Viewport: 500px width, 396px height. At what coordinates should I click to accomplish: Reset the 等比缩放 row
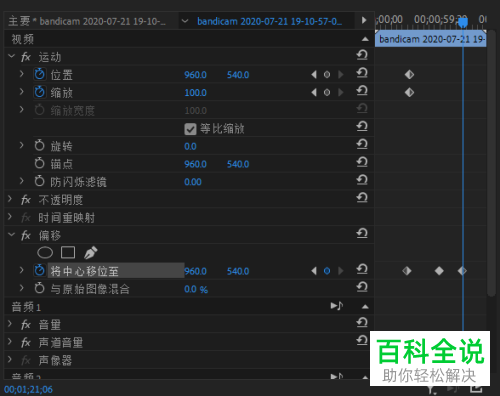[x=362, y=126]
